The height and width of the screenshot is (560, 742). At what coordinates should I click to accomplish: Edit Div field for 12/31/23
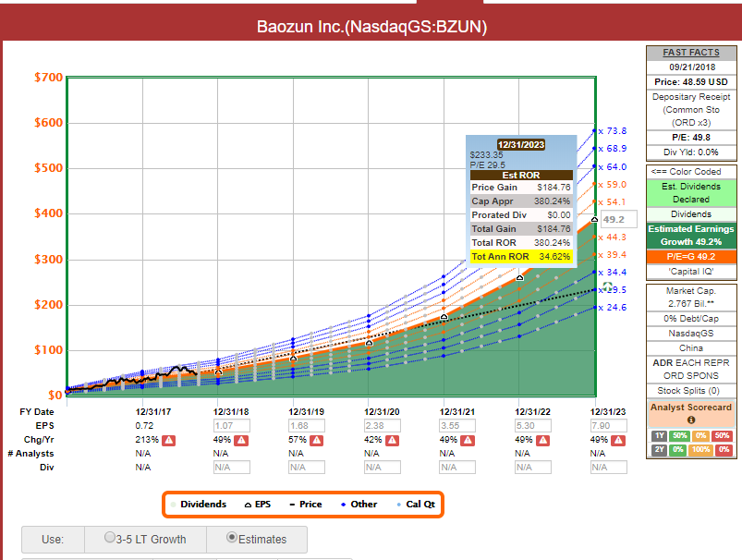click(x=609, y=468)
